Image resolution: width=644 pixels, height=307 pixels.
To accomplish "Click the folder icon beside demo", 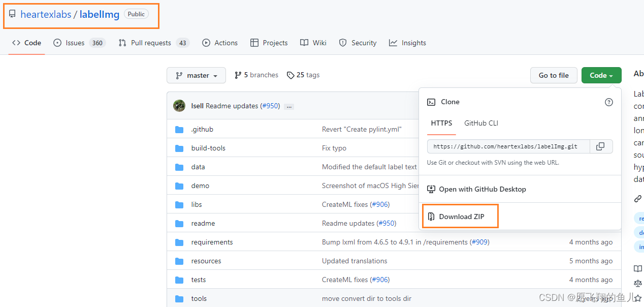I will pyautogui.click(x=179, y=186).
